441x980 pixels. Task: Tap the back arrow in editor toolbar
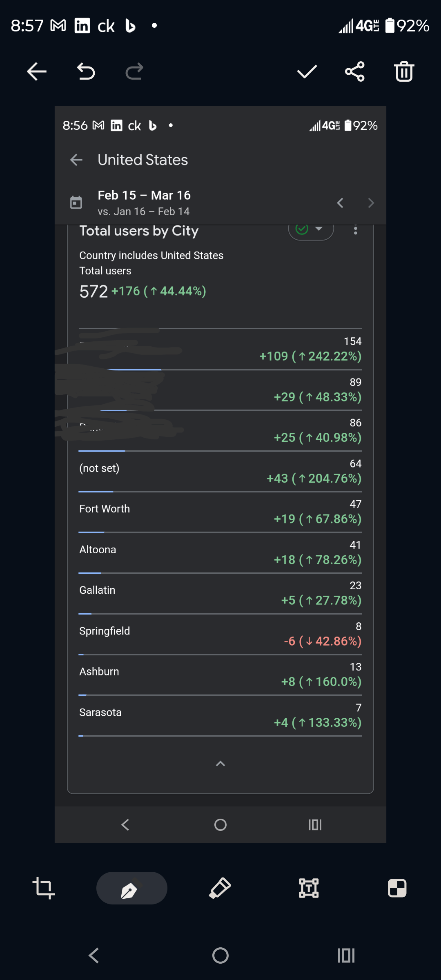click(37, 72)
